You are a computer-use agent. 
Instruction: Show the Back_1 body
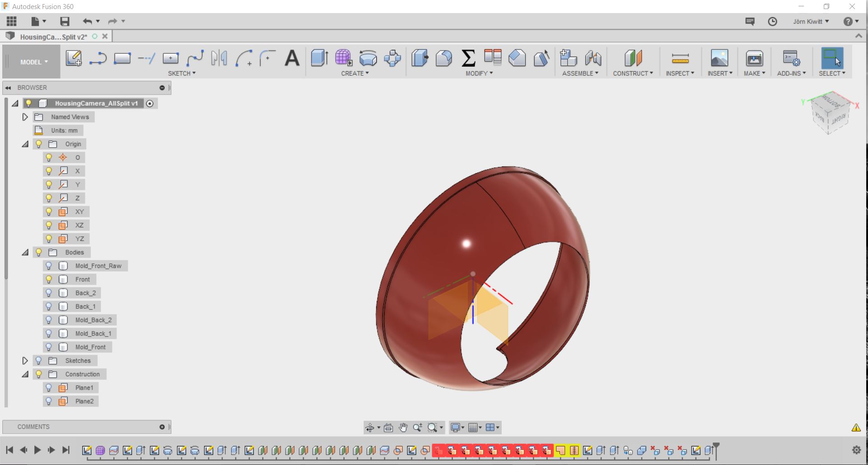(49, 306)
